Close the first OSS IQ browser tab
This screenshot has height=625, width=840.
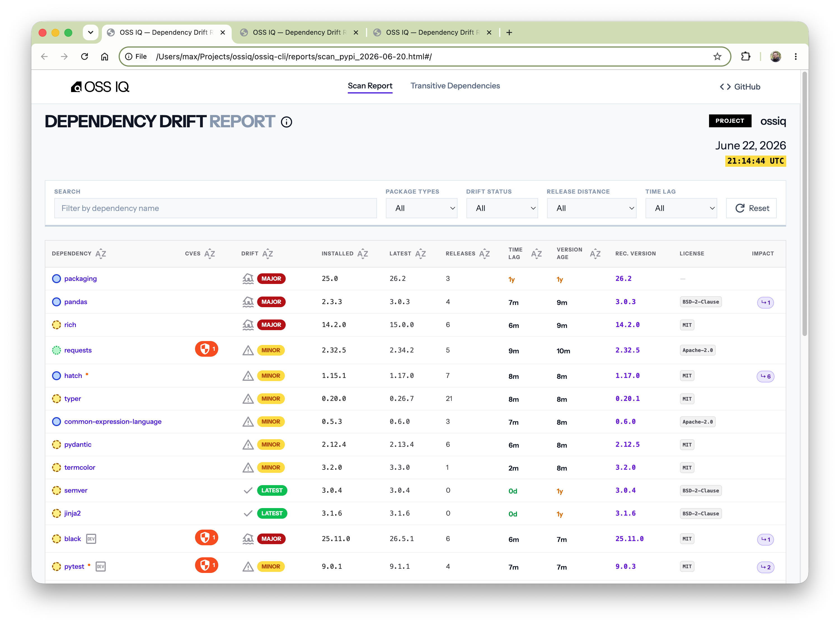(222, 32)
